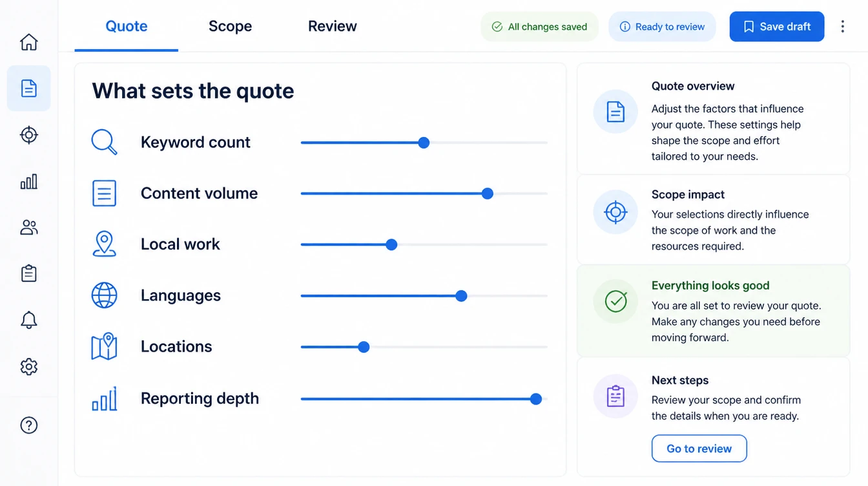Click the Next steps clipboard icon

[615, 396]
